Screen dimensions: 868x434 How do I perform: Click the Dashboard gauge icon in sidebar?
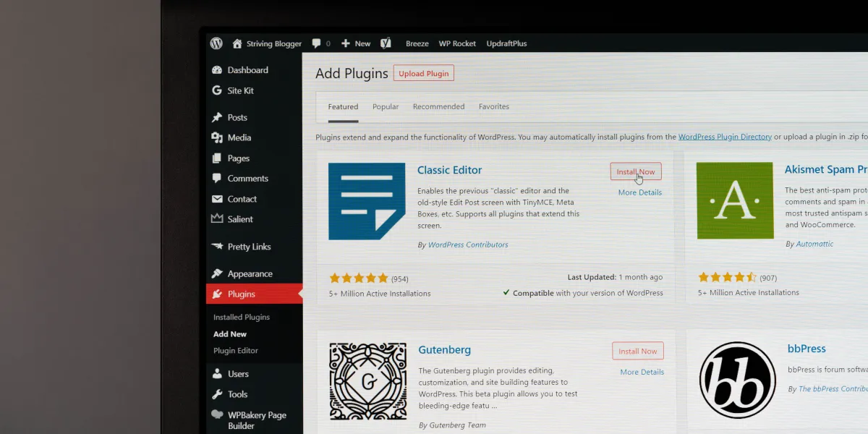point(218,69)
